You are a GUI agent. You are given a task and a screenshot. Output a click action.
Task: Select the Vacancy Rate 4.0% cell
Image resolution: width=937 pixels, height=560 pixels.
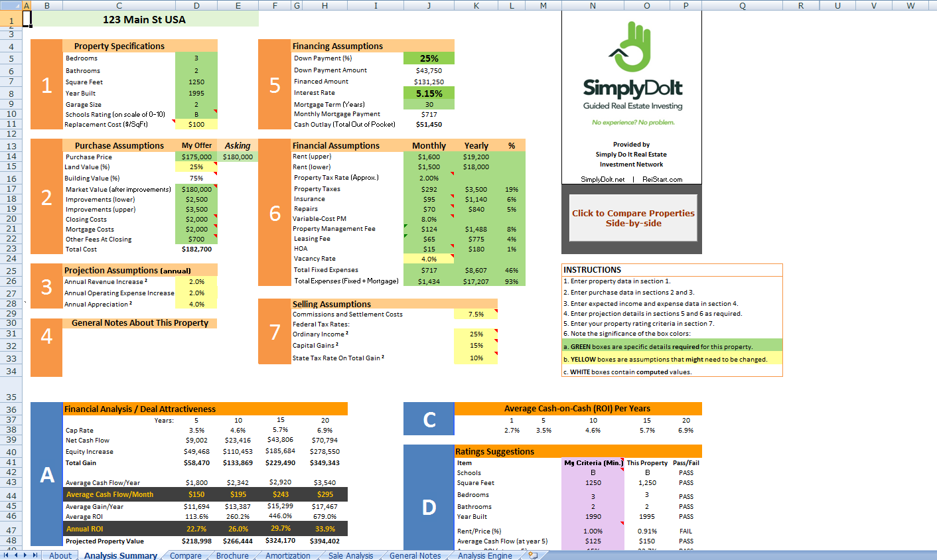click(x=429, y=259)
